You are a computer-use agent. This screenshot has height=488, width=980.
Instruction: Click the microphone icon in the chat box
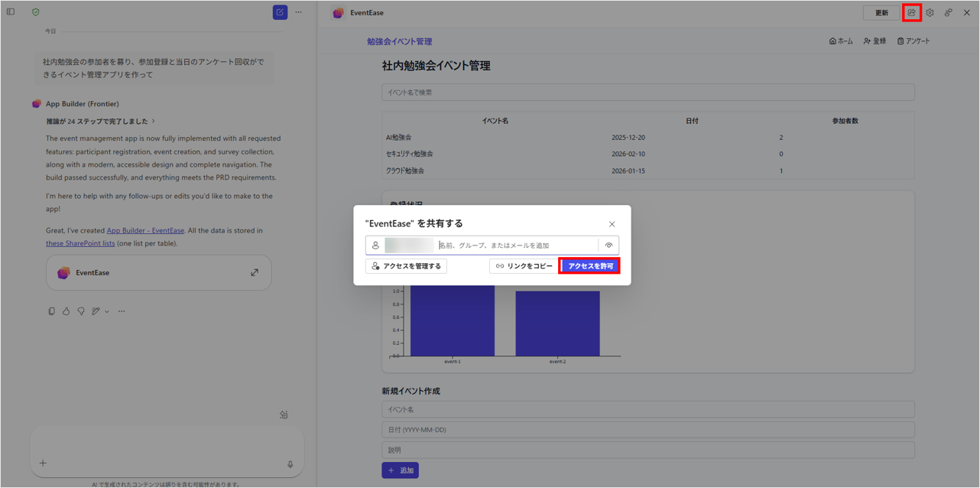coord(290,464)
